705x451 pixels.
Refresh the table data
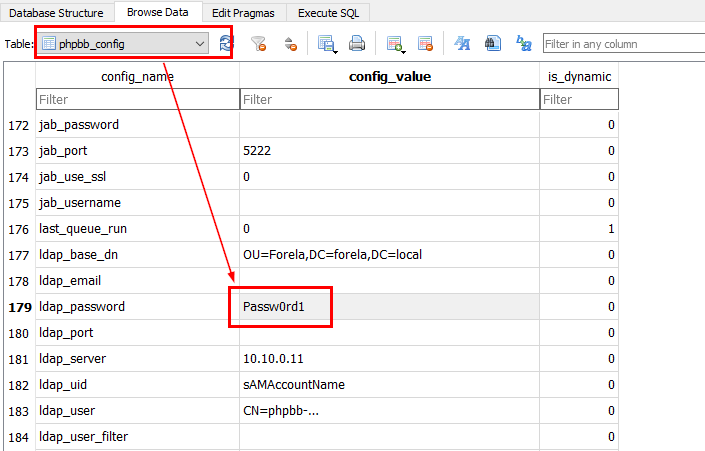(227, 44)
